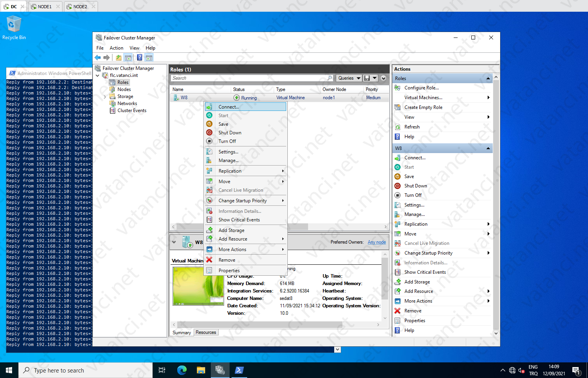Screen dimensions: 588x378
Task: Select Change Startup Priority in context menu
Action: point(246,201)
